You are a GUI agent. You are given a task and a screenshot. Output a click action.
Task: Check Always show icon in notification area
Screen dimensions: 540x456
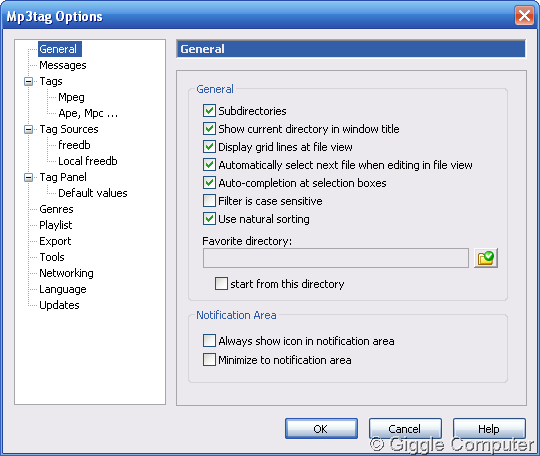209,341
